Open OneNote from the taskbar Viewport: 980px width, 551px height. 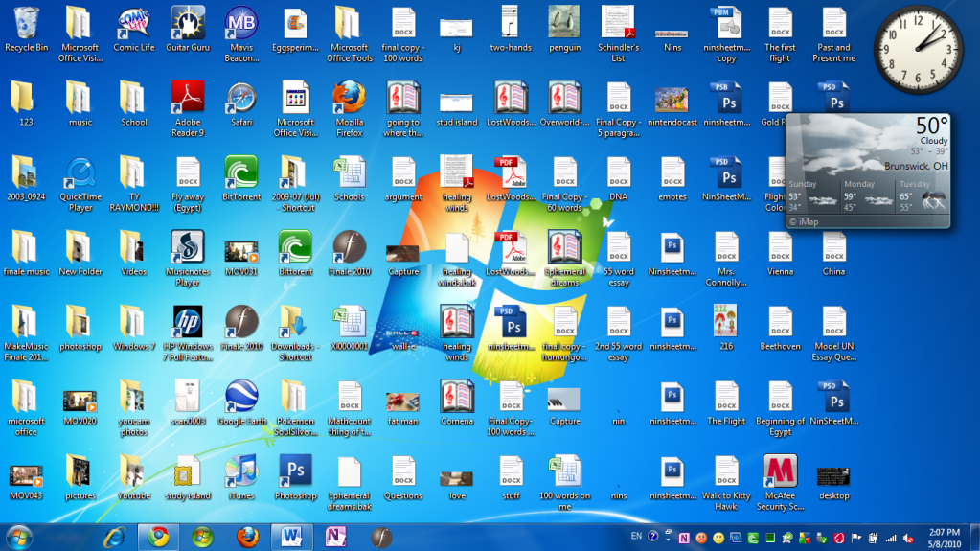(x=335, y=538)
